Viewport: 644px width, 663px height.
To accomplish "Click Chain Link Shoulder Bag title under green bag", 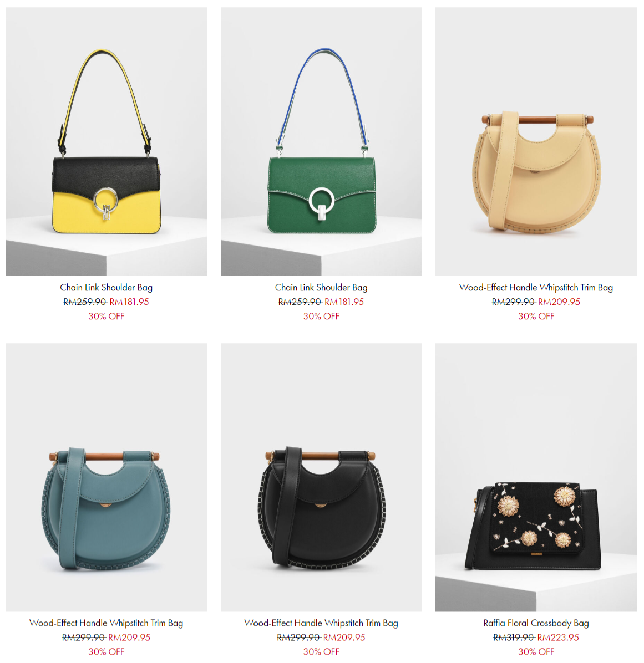I will point(321,288).
